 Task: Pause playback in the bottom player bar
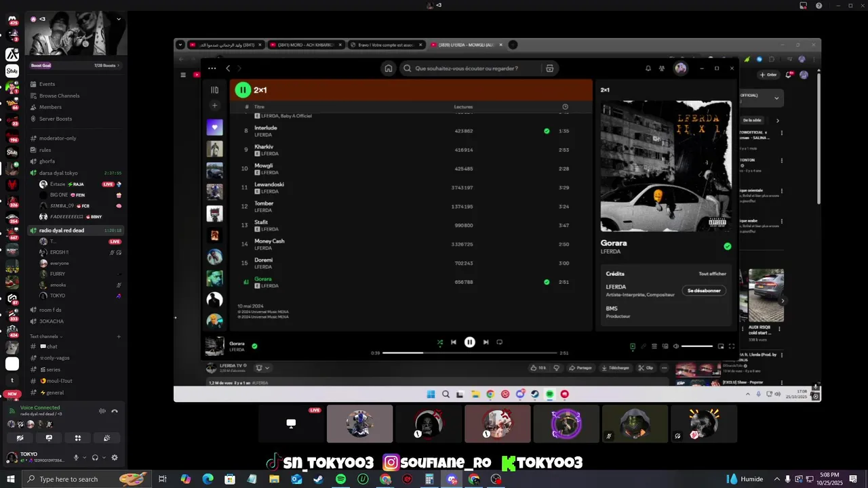coord(470,342)
